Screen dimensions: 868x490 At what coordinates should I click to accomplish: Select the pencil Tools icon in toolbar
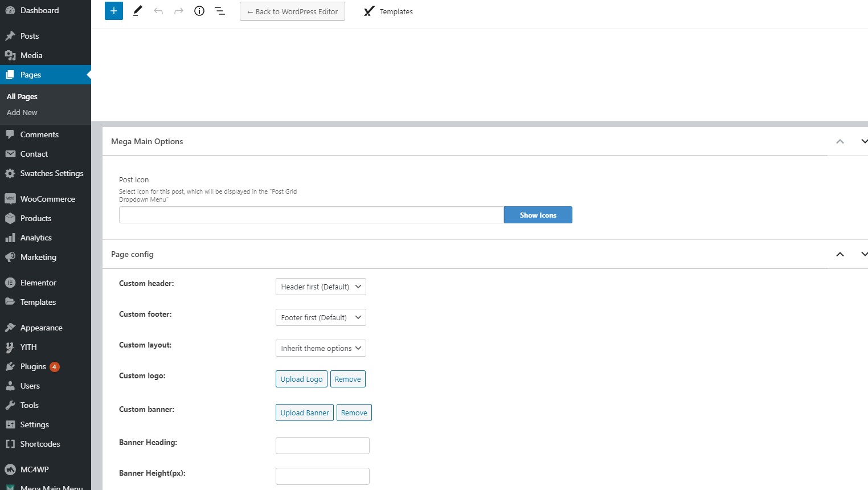tap(137, 11)
